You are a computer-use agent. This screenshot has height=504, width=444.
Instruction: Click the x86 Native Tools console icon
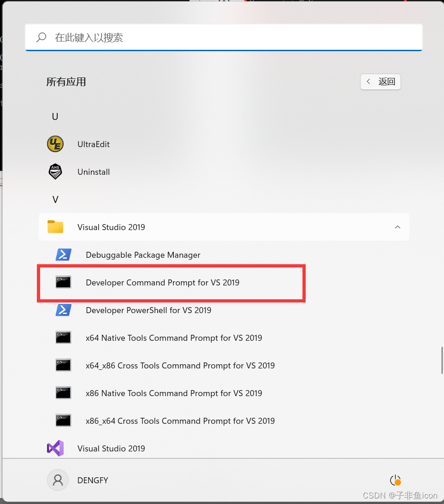pos(63,393)
